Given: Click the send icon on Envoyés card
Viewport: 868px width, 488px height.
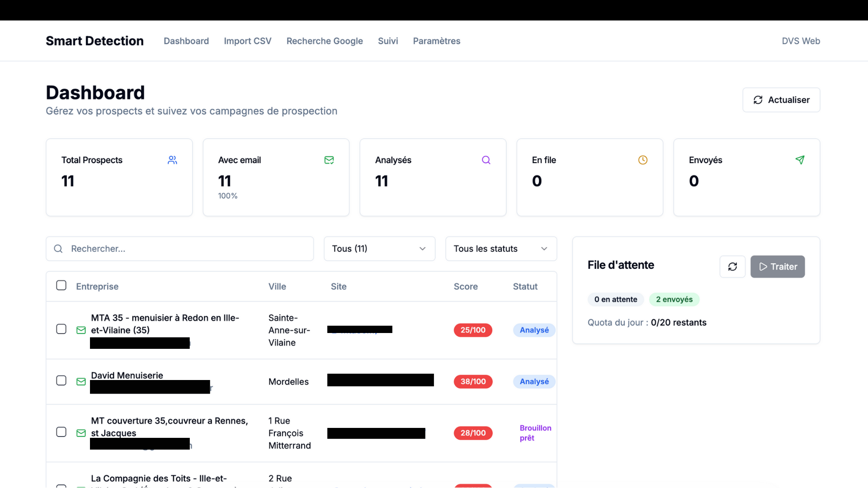Looking at the screenshot, I should pos(800,160).
